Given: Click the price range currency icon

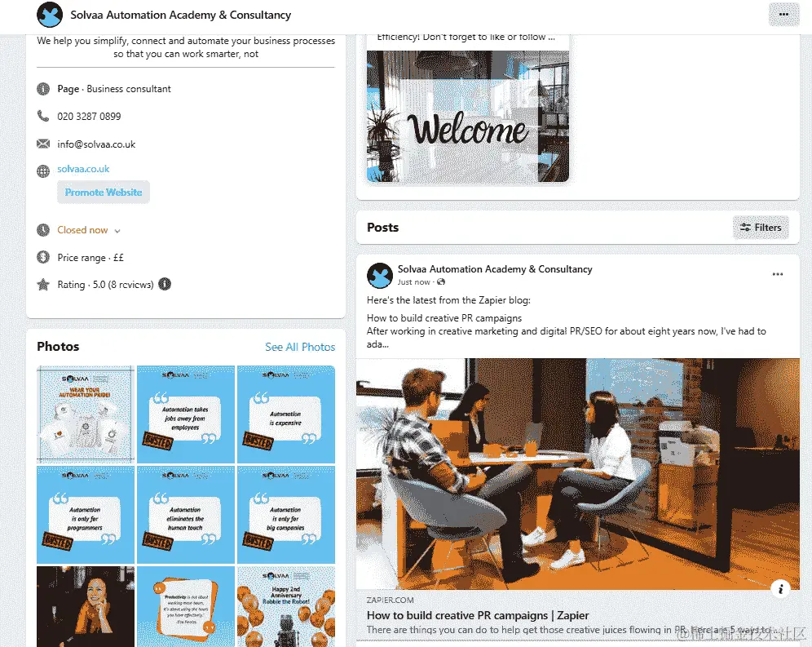Looking at the screenshot, I should [43, 257].
